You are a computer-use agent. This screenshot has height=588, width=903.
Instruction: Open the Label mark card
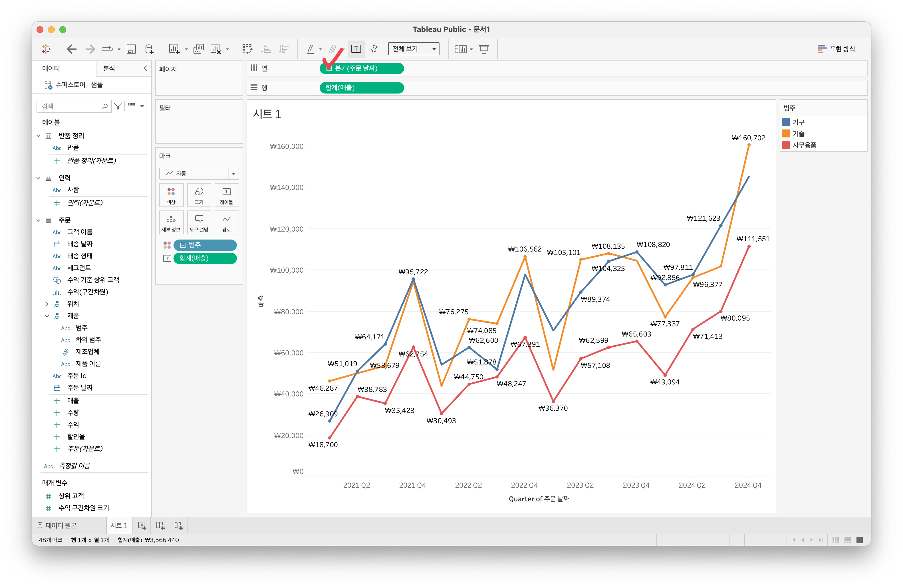[227, 195]
